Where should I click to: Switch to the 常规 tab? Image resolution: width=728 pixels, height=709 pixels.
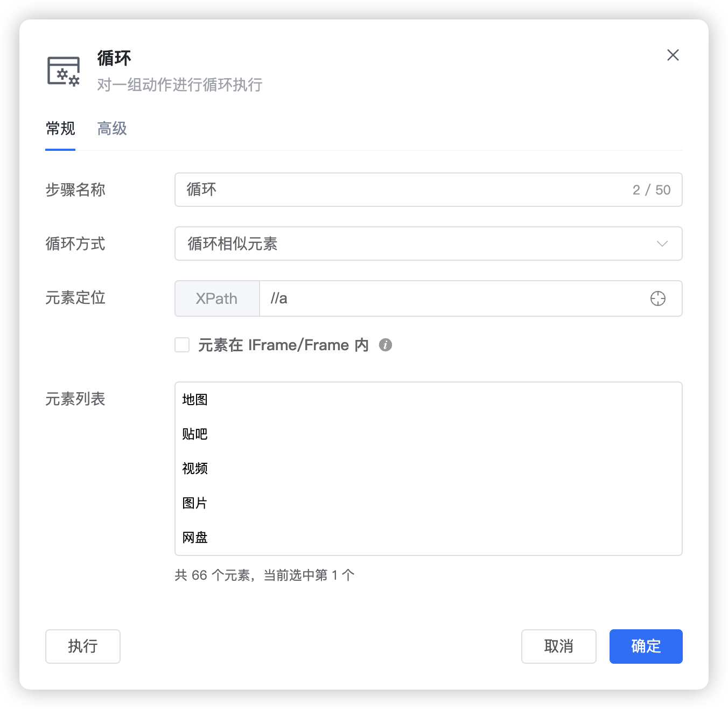(x=60, y=128)
